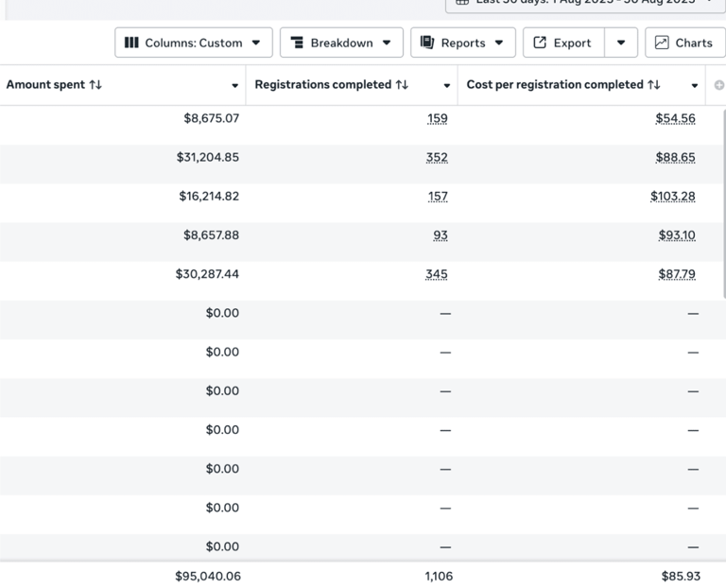This screenshot has width=726, height=588.
Task: Open the Columns: Custom dropdown
Action: [x=194, y=43]
